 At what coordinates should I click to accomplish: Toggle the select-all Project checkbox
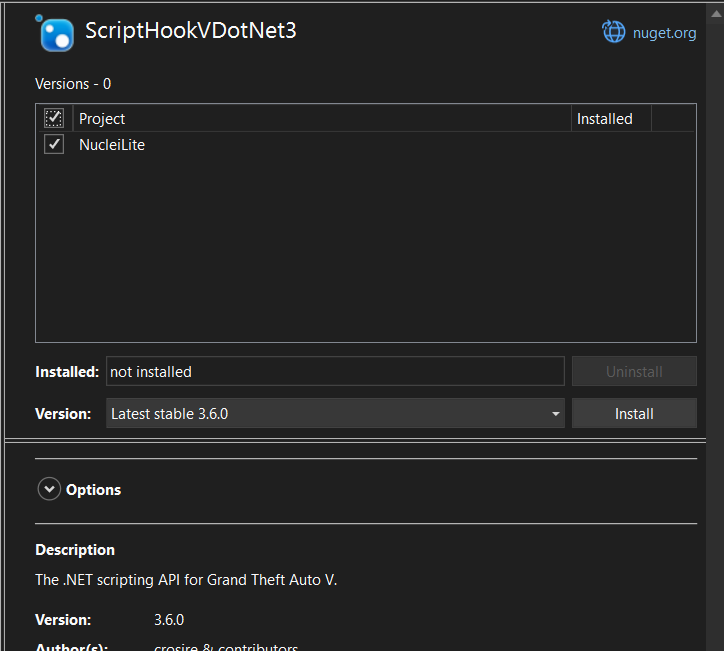click(54, 118)
